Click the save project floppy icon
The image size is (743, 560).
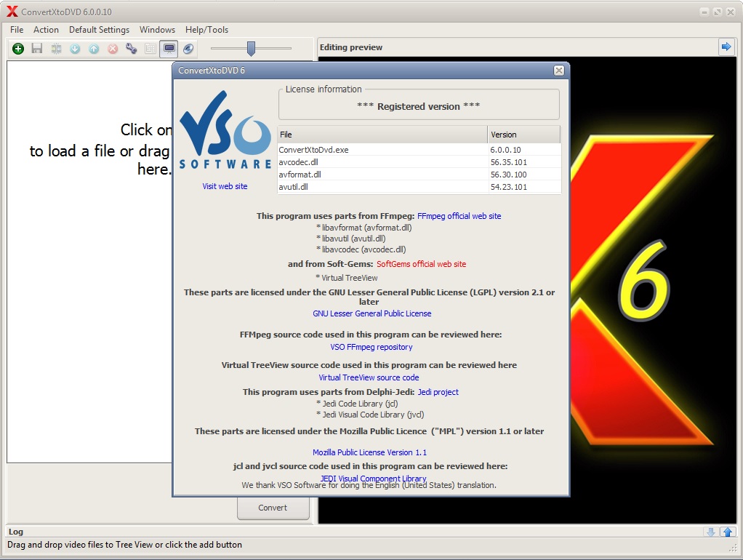click(37, 49)
